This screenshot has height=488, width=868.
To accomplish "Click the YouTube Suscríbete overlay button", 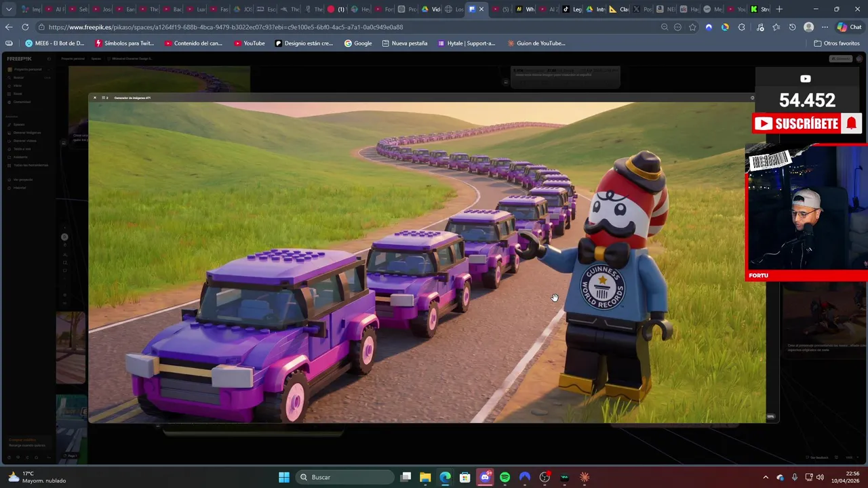I will pyautogui.click(x=797, y=123).
